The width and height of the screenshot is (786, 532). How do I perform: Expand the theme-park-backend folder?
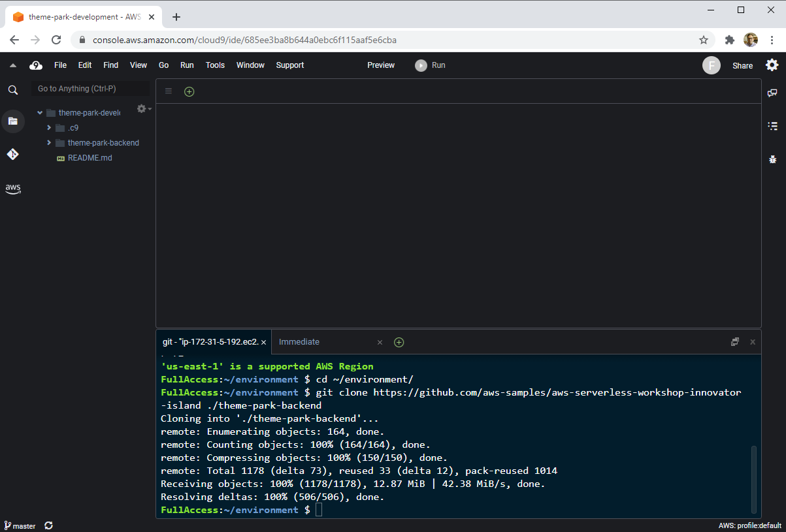[x=49, y=143]
